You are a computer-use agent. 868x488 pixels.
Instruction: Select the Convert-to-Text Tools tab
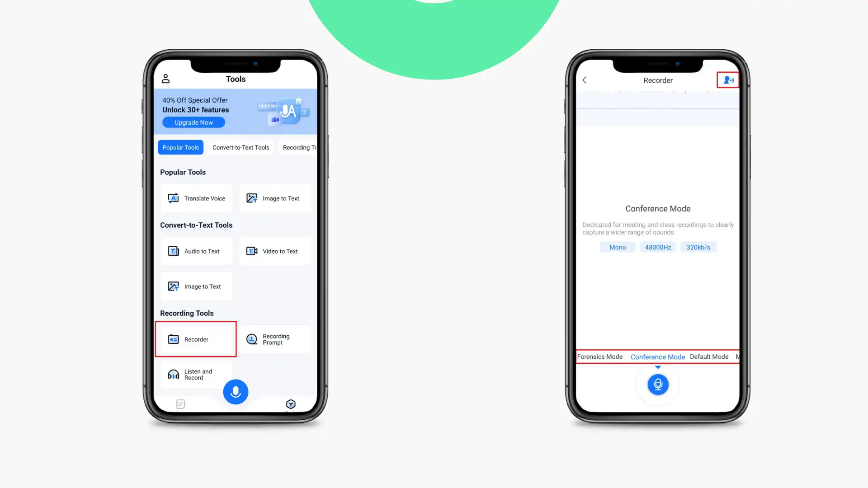(x=241, y=147)
